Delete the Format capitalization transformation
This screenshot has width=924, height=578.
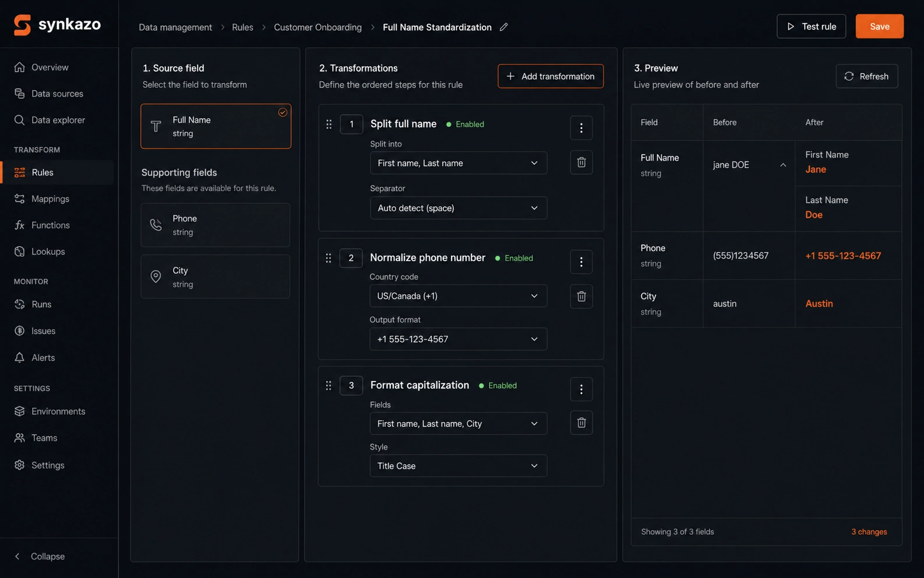581,423
